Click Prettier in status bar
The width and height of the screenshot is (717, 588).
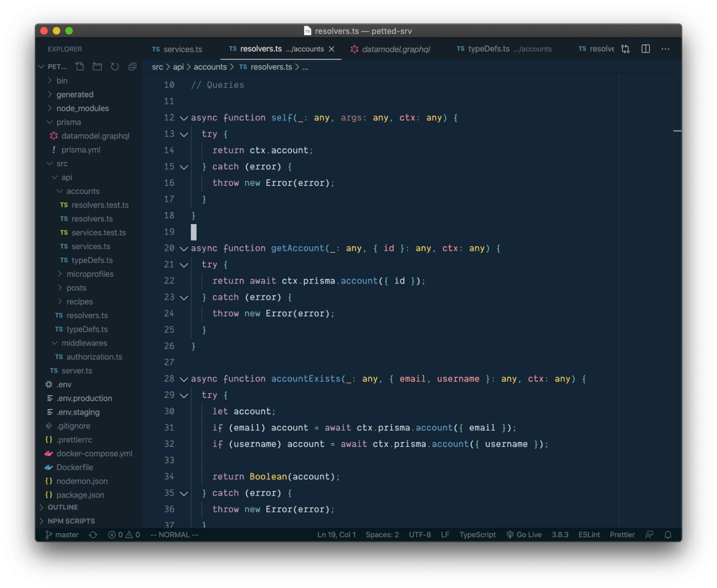click(x=622, y=535)
